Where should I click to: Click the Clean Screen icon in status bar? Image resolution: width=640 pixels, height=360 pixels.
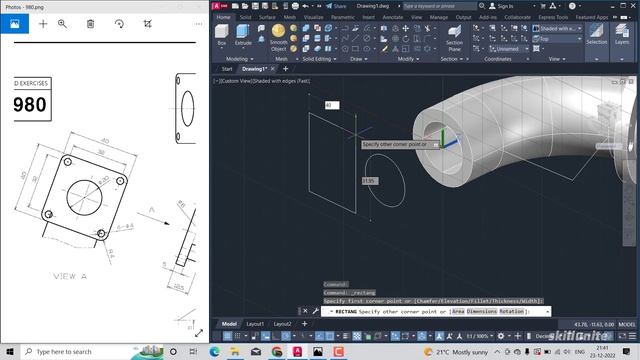tap(622, 336)
